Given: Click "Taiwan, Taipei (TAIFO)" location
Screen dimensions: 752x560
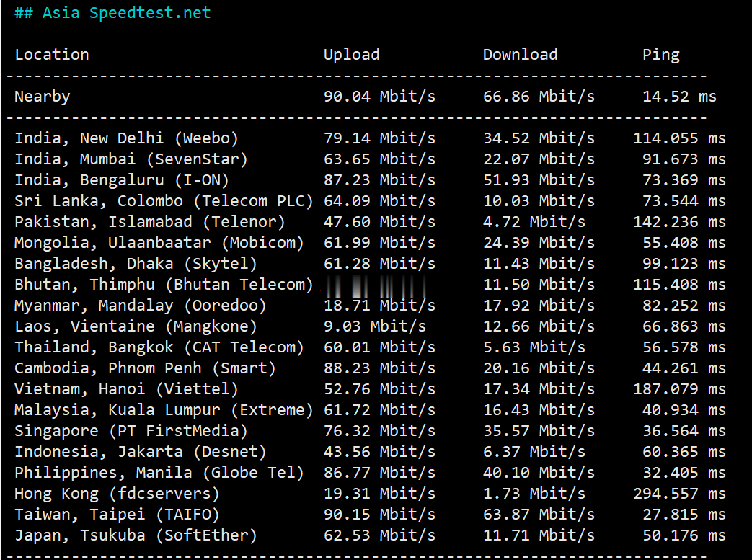Looking at the screenshot, I should [x=117, y=515].
